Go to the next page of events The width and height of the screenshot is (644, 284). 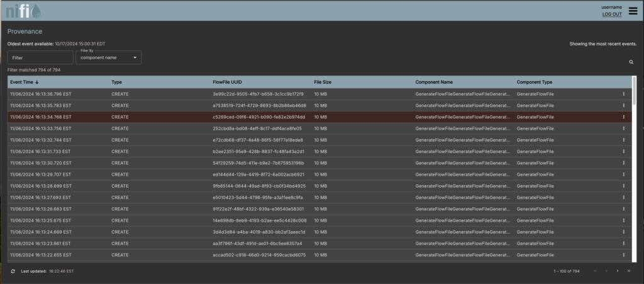tap(618, 271)
